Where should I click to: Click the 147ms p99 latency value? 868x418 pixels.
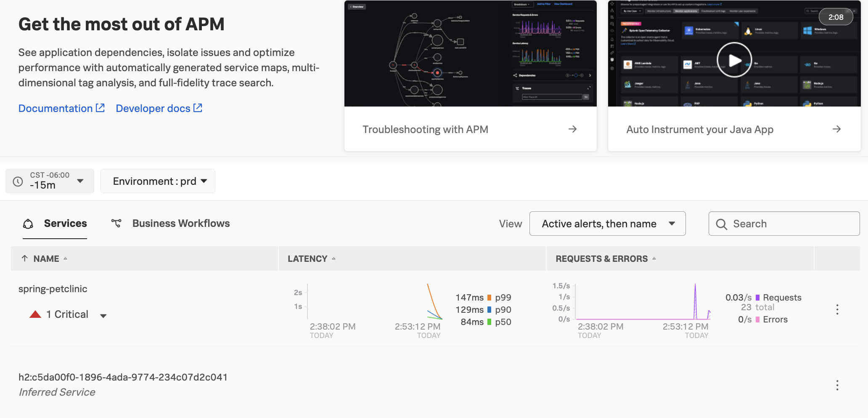point(469,298)
